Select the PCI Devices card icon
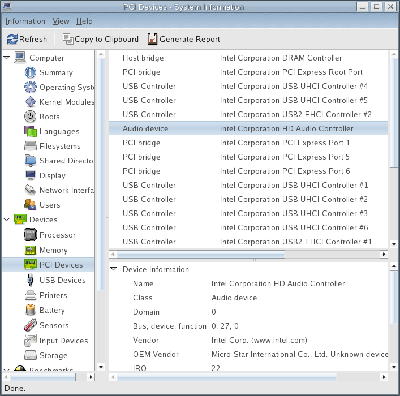The width and height of the screenshot is (400, 396). (x=30, y=265)
